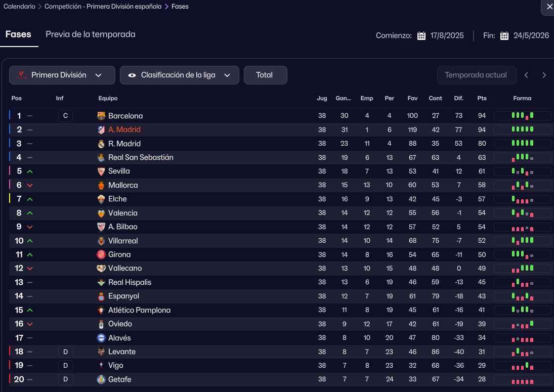This screenshot has width=554, height=392.
Task: Go to the previous season arrow
Action: [x=527, y=75]
